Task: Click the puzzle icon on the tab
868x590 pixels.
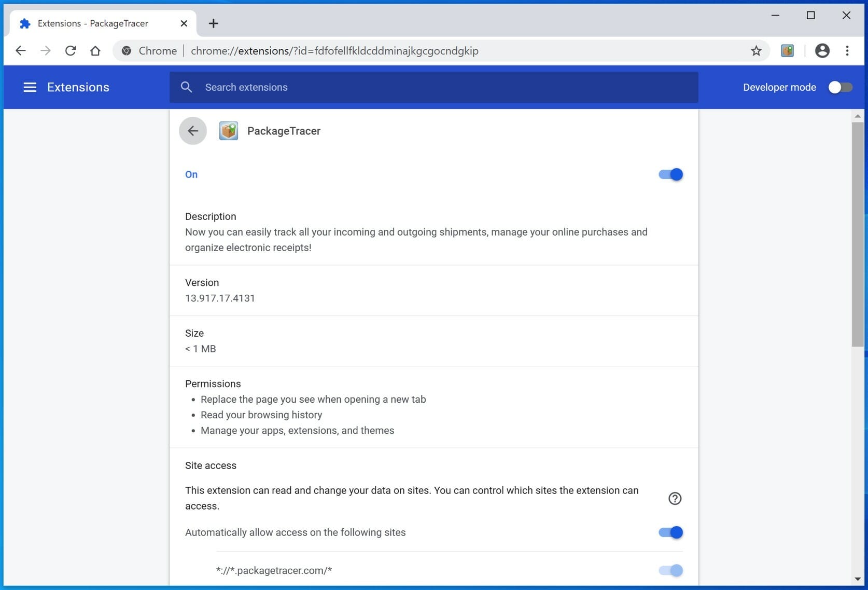Action: 25,23
